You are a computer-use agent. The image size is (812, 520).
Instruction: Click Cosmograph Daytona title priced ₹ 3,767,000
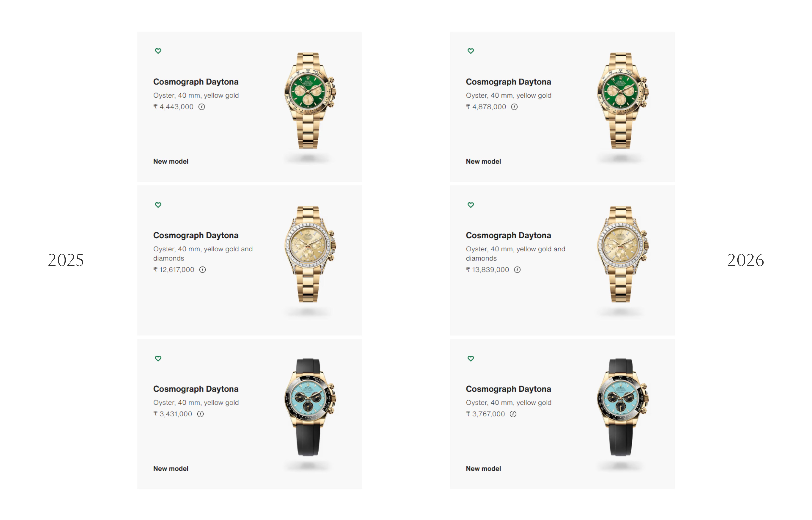tap(508, 389)
